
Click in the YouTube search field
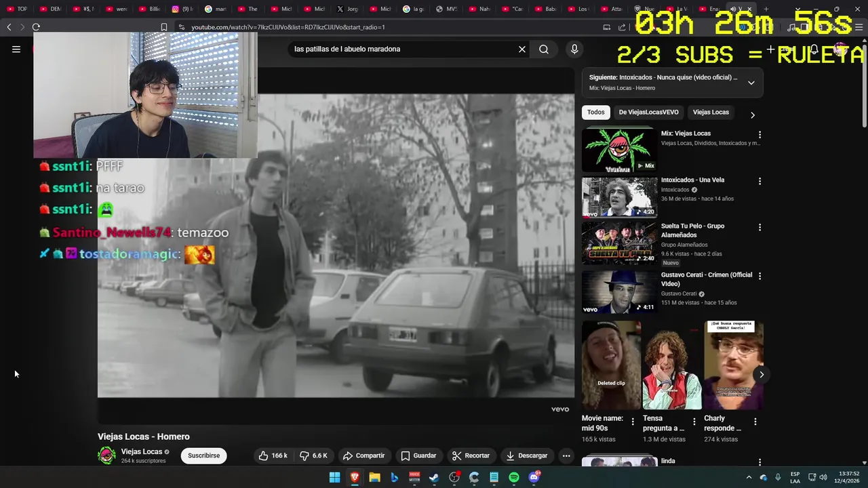(x=403, y=49)
